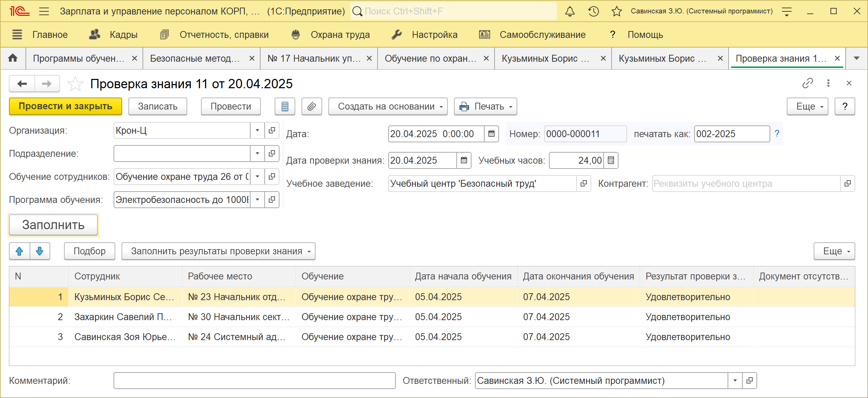Image resolution: width=868 pixels, height=398 pixels.
Task: Click the notifications bell icon
Action: (570, 11)
